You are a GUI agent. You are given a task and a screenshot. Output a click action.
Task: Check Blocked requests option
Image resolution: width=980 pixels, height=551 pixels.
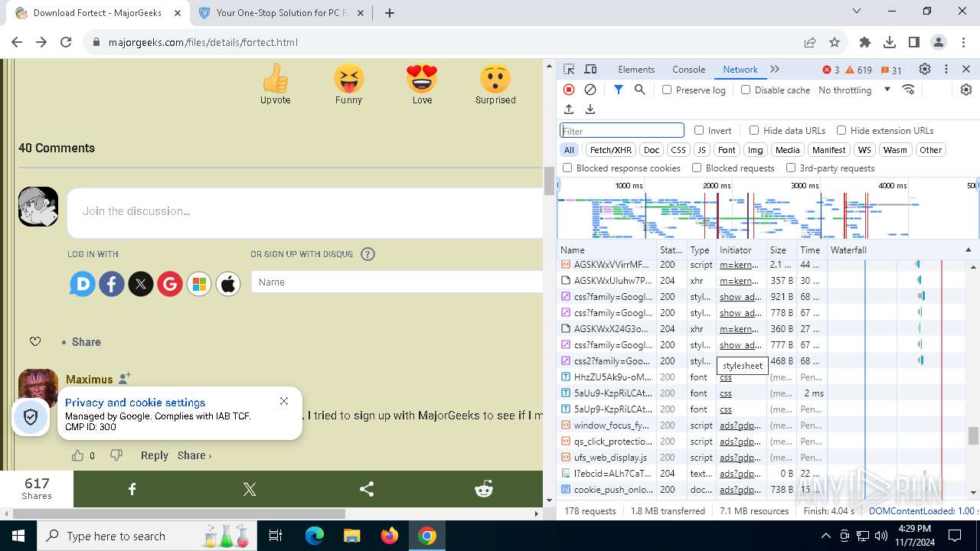tap(697, 168)
